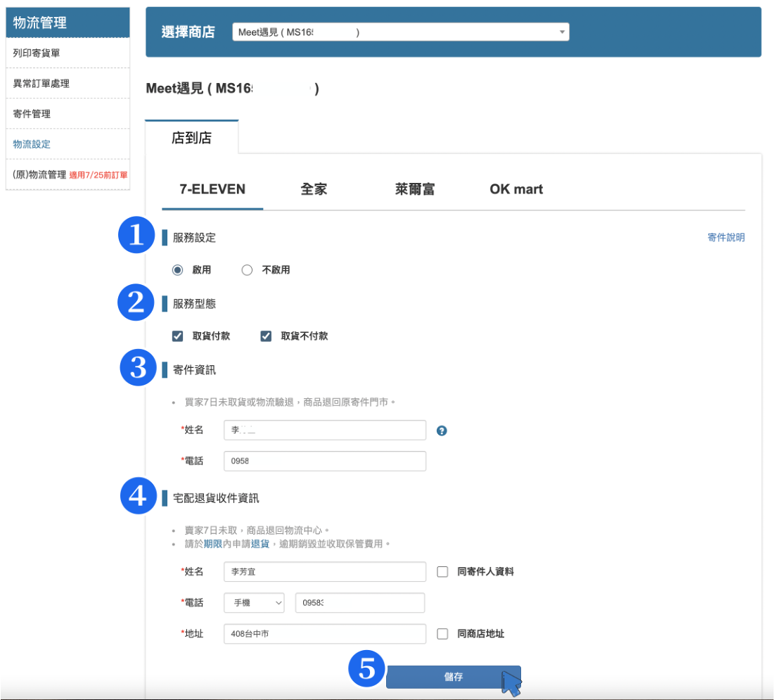Switch to the 店到店 tab

(x=191, y=137)
